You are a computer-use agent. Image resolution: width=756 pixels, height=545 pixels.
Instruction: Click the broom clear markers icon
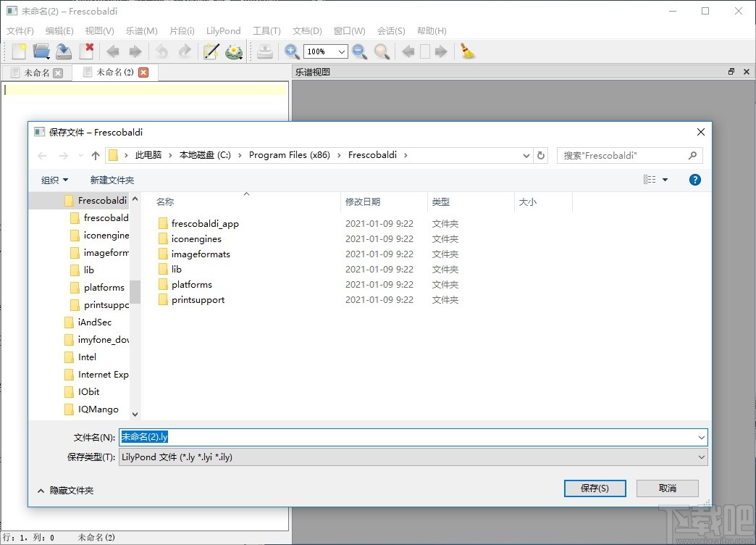[x=467, y=51]
